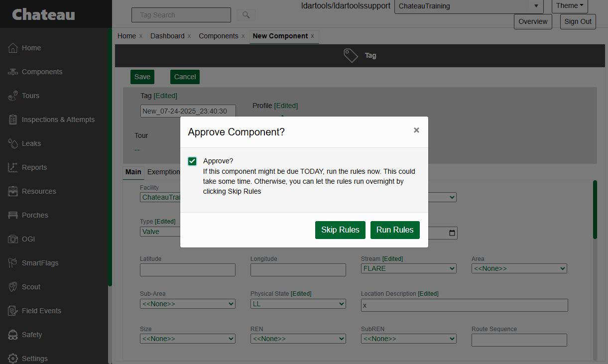Click the Latitude input field
Image resolution: width=608 pixels, height=364 pixels.
click(188, 270)
